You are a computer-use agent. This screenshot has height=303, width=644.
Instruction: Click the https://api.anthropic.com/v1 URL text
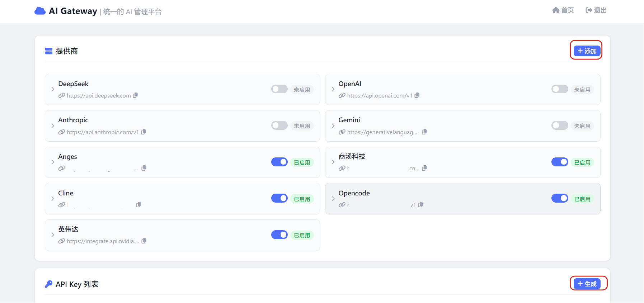tap(103, 132)
